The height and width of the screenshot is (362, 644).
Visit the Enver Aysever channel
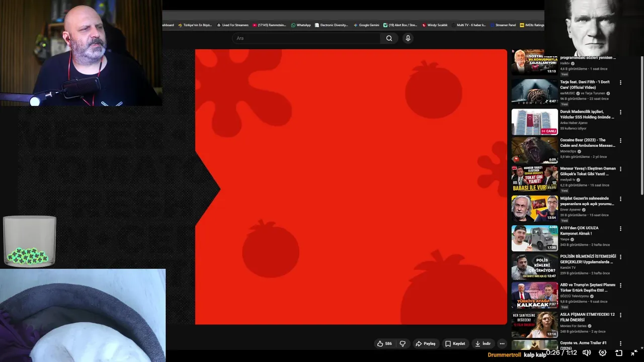[570, 210]
